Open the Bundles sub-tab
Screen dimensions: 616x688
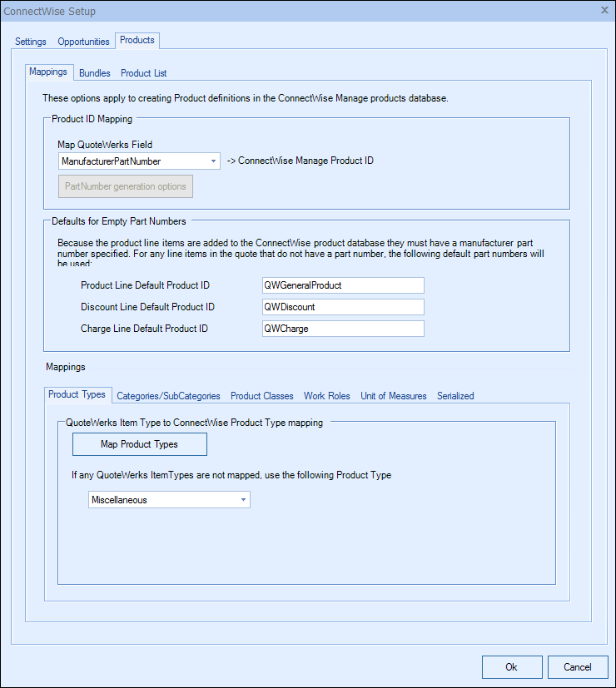(x=95, y=73)
